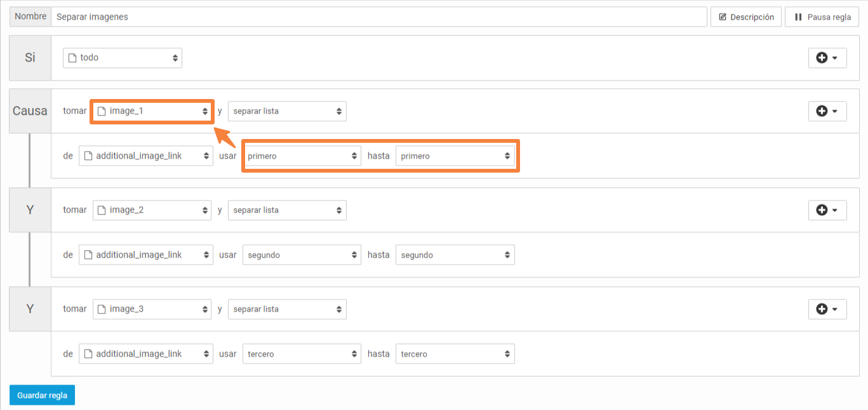Save the rule with Guardar regla
The height and width of the screenshot is (410, 868).
tap(42, 395)
